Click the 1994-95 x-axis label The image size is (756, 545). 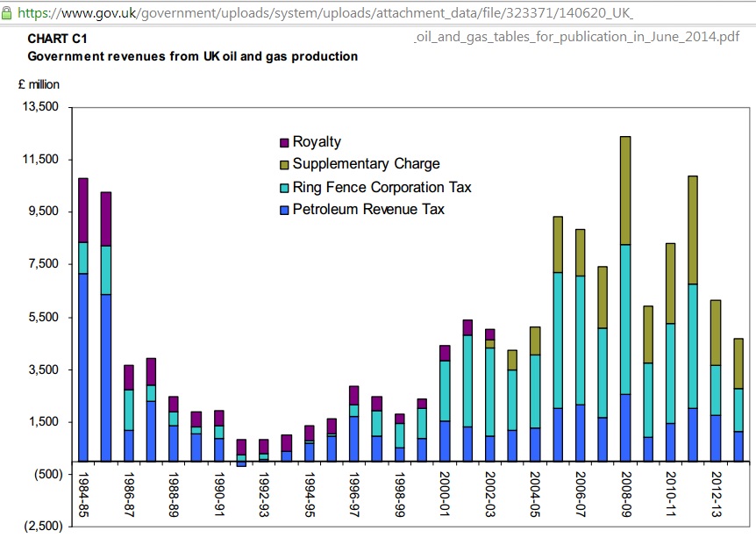coord(309,495)
